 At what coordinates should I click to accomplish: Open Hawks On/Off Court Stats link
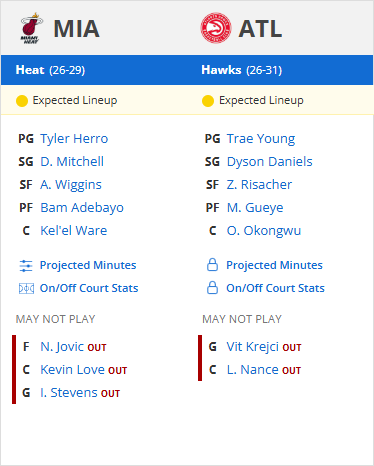(275, 288)
